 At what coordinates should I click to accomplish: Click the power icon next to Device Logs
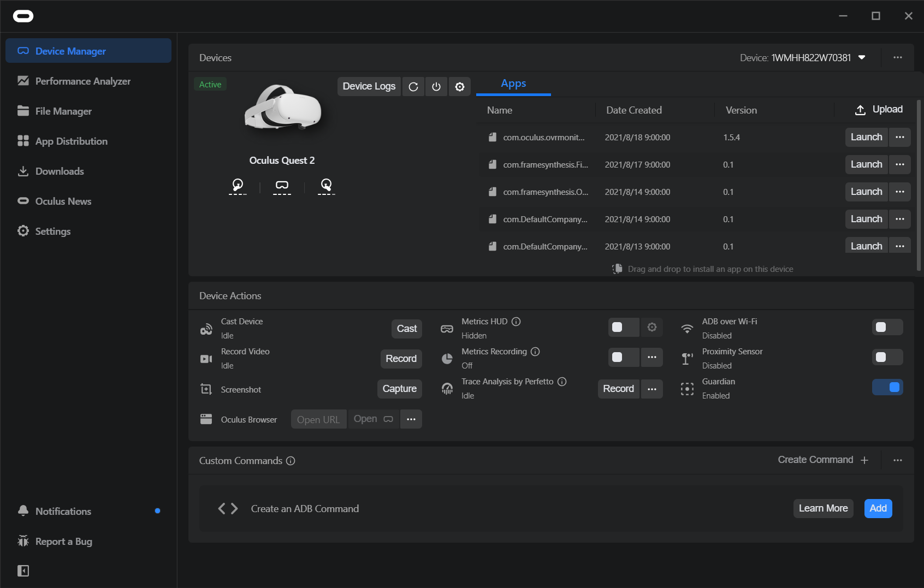click(x=436, y=86)
